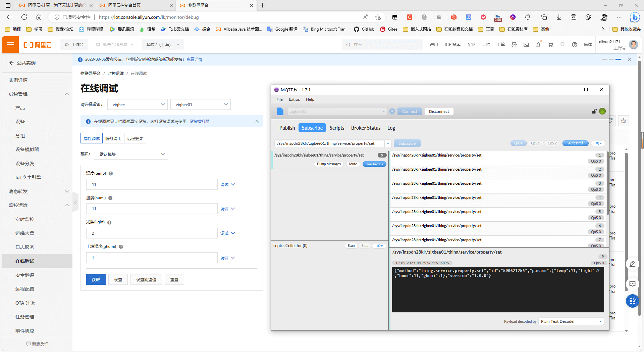This screenshot has width=644, height=352.
Task: Click the account avatar picture
Action: click(634, 45)
